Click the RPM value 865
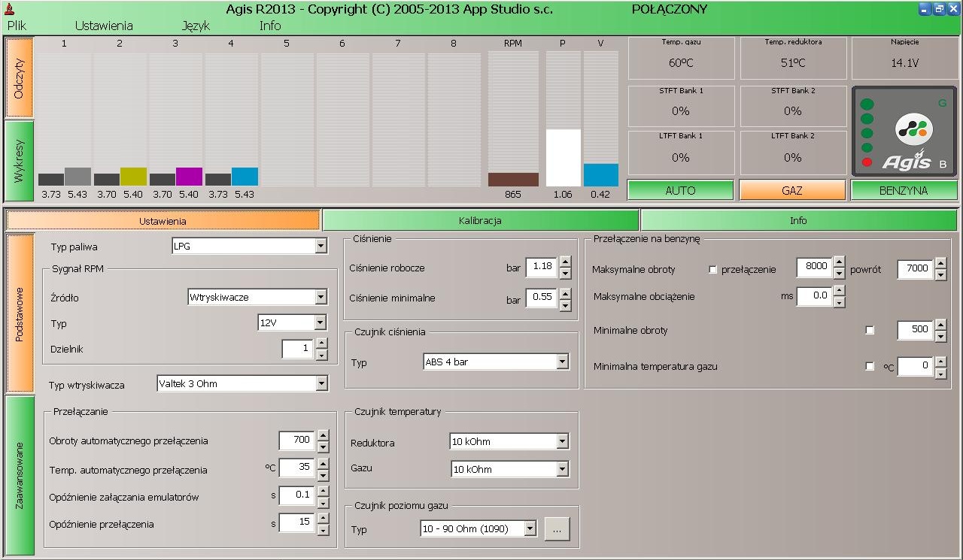This screenshot has width=963, height=560. click(x=513, y=195)
